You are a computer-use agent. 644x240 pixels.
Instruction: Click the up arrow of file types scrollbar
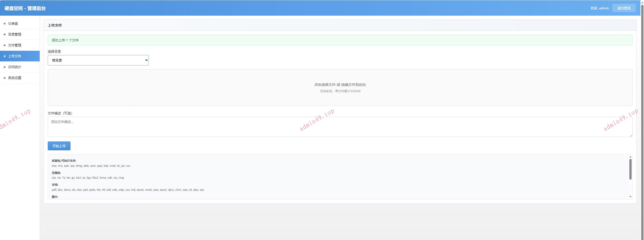pyautogui.click(x=630, y=157)
